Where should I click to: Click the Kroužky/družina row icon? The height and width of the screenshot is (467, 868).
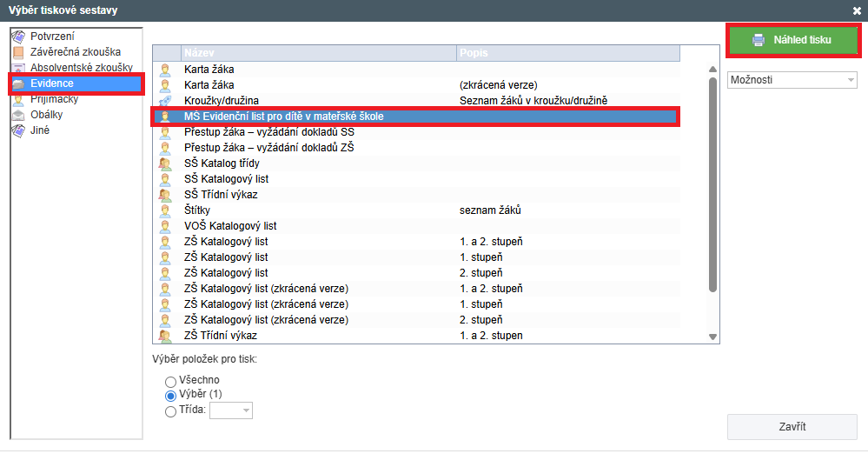[x=165, y=101]
